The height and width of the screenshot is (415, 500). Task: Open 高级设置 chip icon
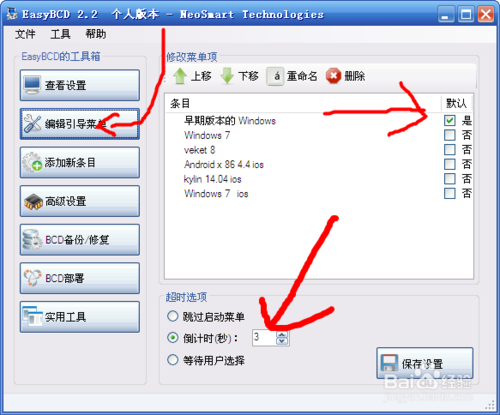point(33,201)
